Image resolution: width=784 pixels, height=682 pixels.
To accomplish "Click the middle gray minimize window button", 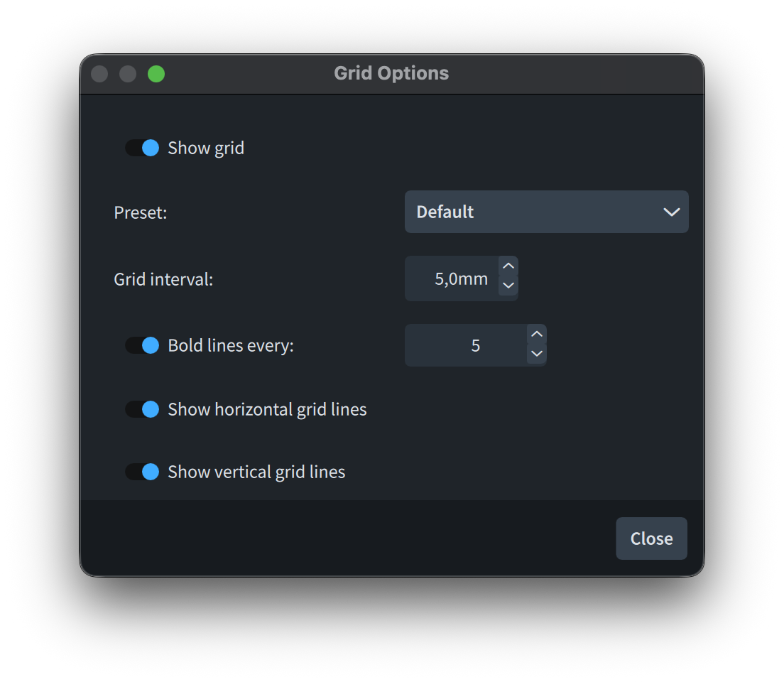I will (x=128, y=74).
